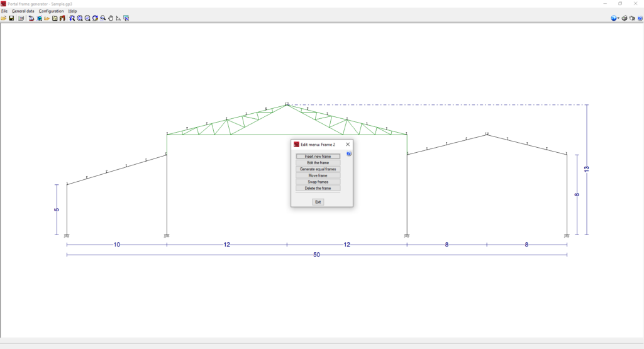Toggle the dimensions axis icon

[x=118, y=18]
